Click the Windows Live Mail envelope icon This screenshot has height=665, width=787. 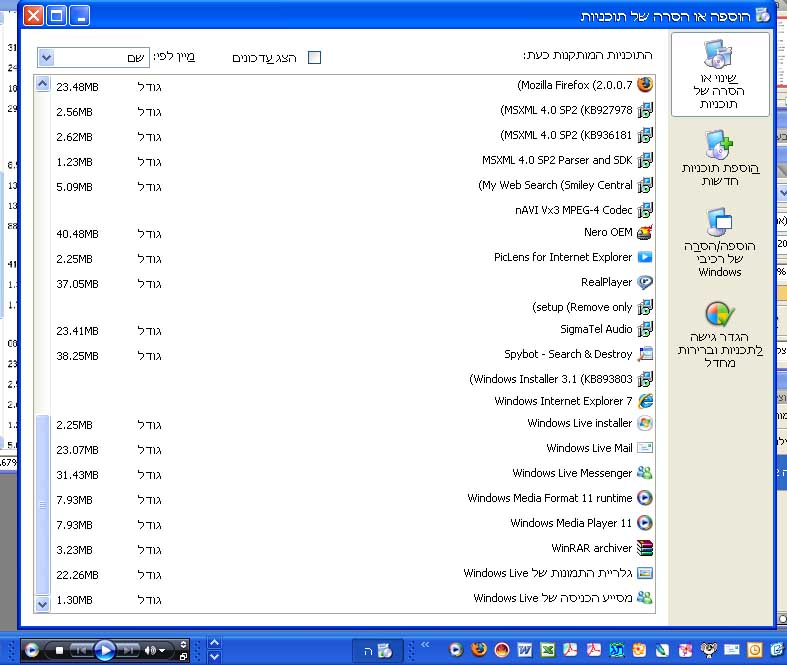(x=645, y=448)
